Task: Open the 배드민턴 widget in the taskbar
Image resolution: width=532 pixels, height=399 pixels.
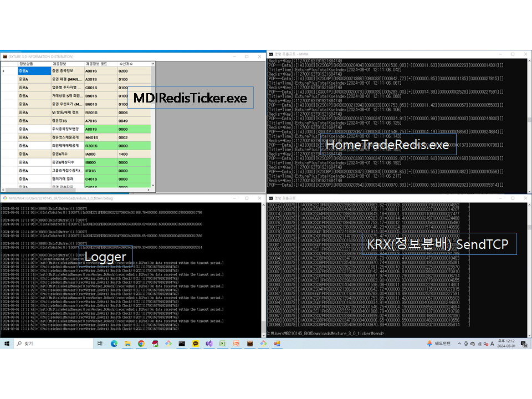Action: tap(439, 344)
